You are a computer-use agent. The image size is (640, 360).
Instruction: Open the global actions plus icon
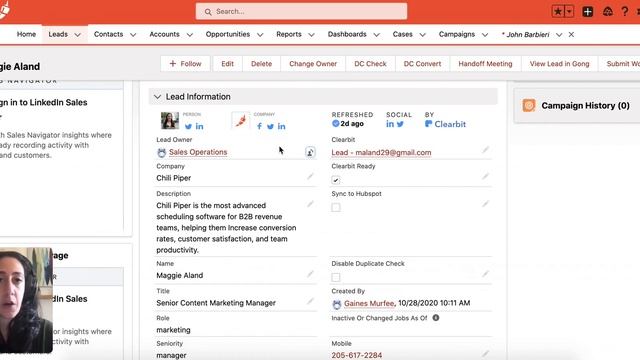pos(588,11)
